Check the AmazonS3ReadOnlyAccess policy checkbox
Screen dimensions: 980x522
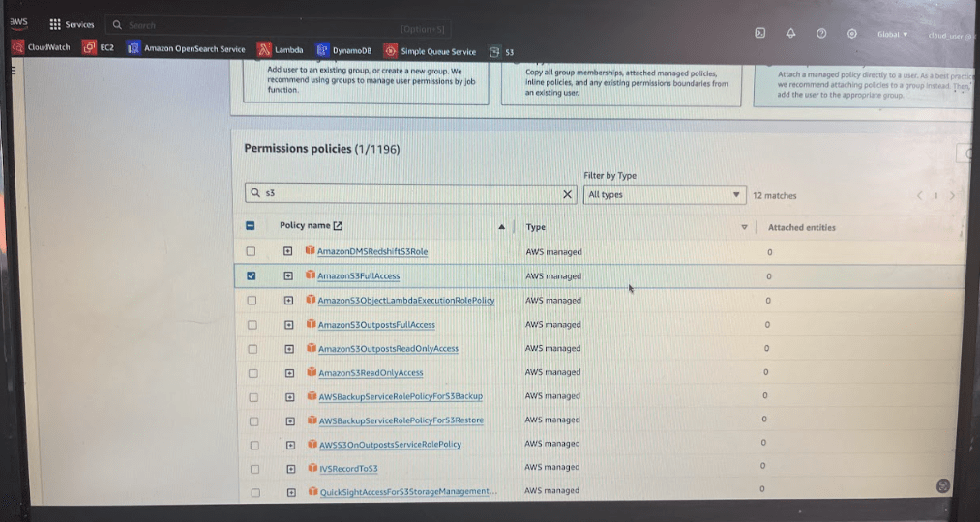click(x=252, y=373)
